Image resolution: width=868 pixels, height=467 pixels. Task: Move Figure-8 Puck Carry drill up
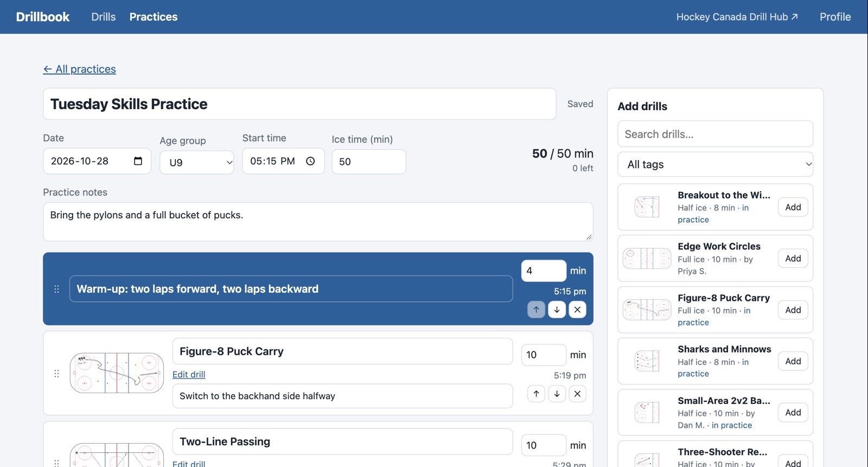click(536, 394)
